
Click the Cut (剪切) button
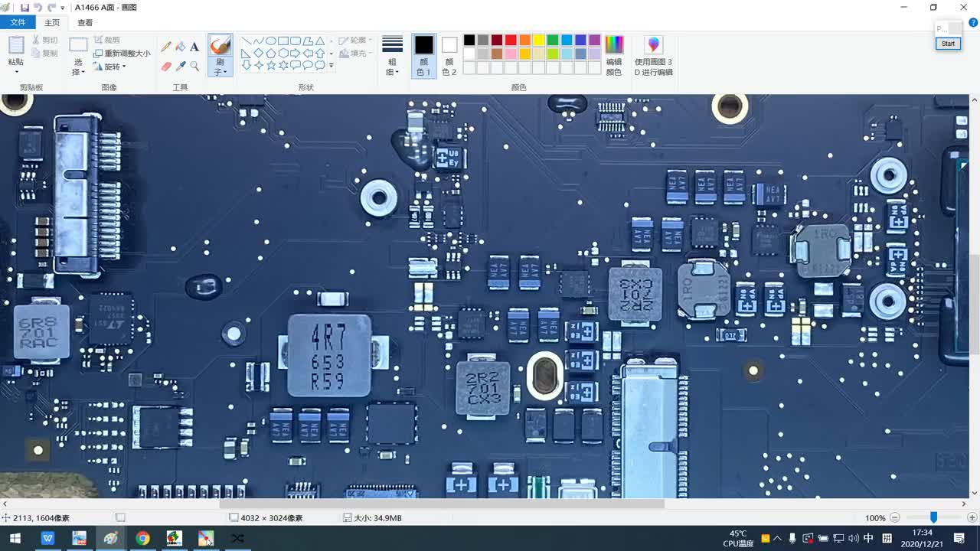[x=44, y=40]
